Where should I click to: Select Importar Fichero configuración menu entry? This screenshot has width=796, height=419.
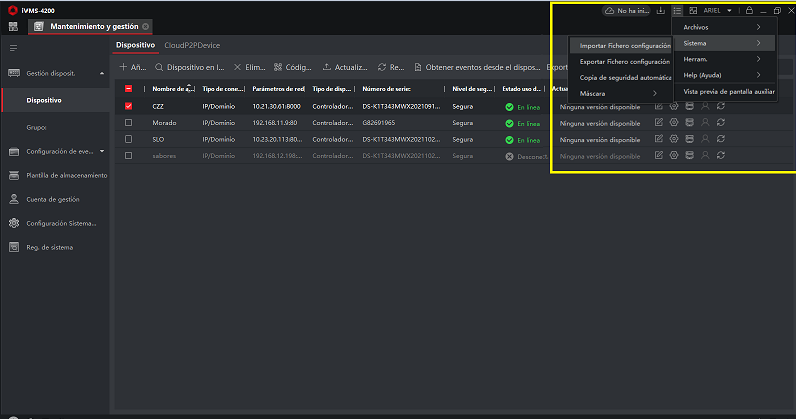click(x=624, y=46)
